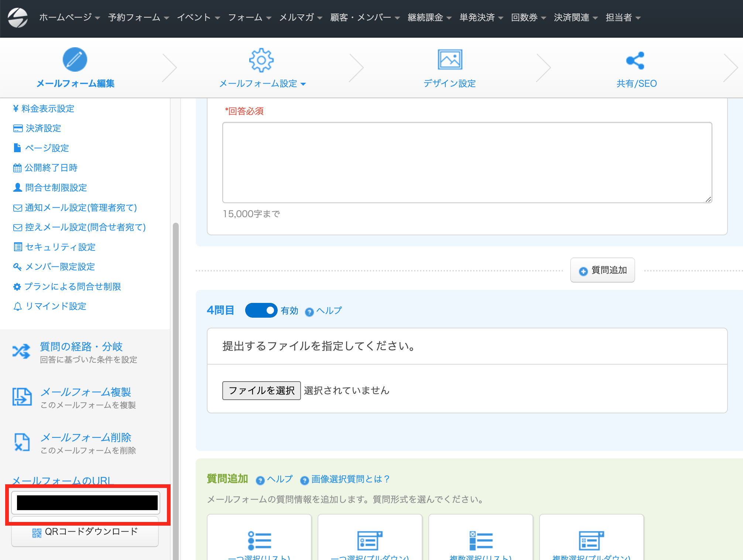Expand the ホームページ dropdown menu
This screenshot has height=560, width=743.
click(x=69, y=17)
